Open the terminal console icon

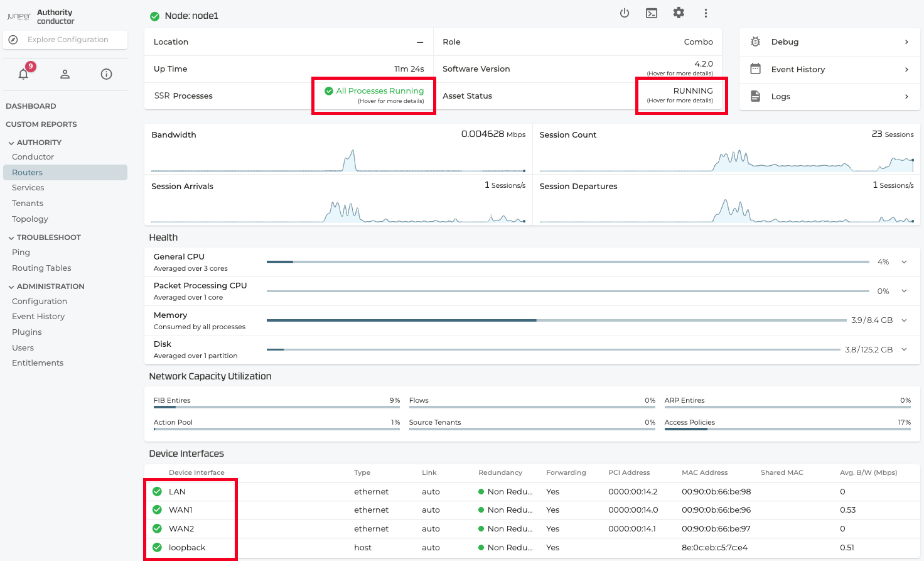[x=652, y=13]
